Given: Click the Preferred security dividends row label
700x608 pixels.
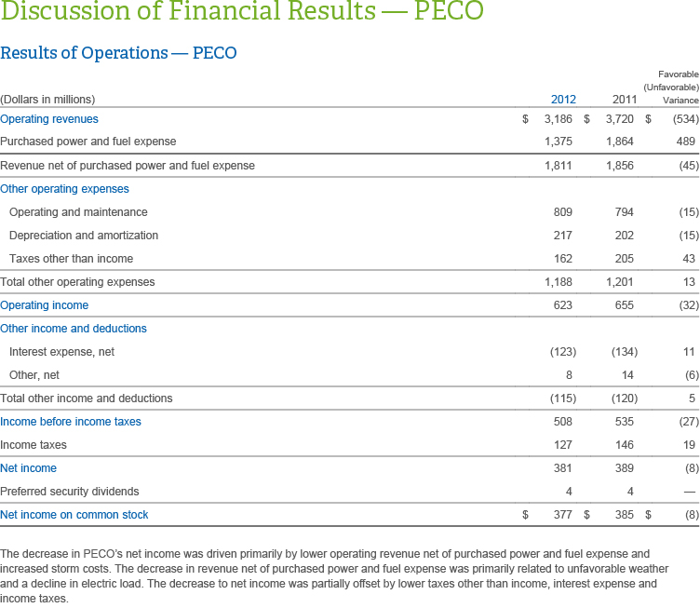Looking at the screenshot, I should [x=71, y=492].
